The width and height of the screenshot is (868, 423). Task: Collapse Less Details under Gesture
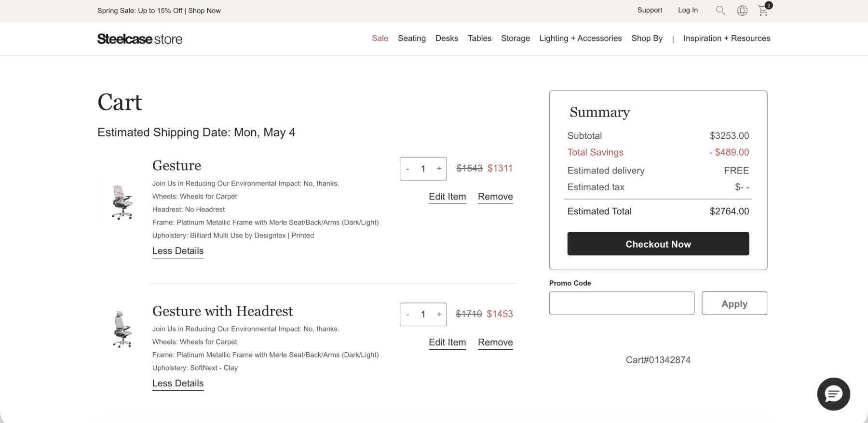[178, 251]
